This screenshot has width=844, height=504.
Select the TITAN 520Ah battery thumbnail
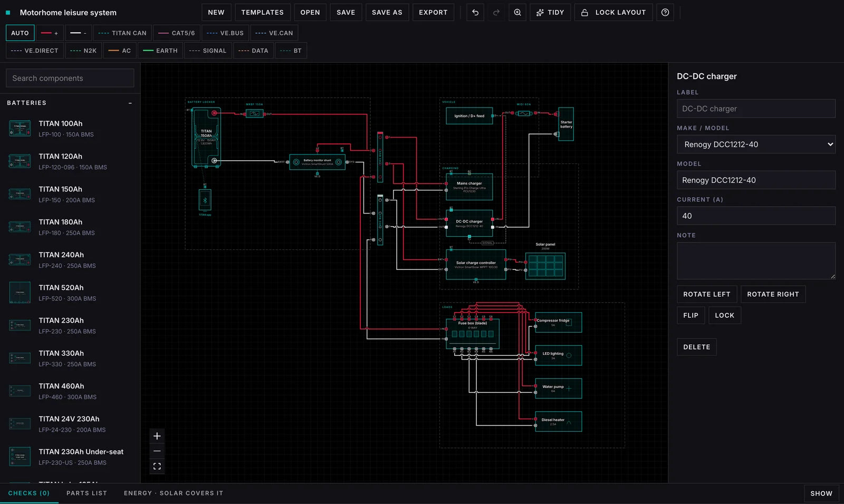(x=20, y=293)
